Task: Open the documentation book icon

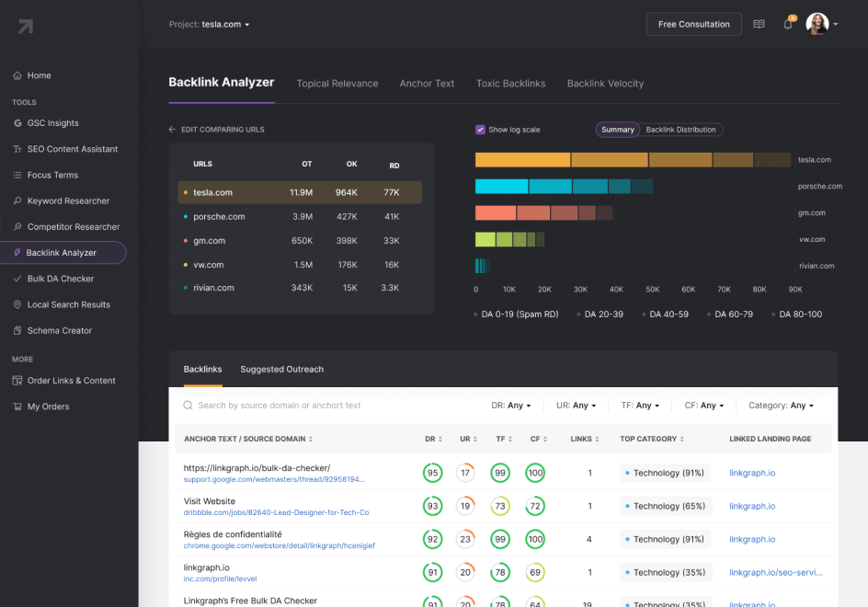Action: pyautogui.click(x=759, y=24)
